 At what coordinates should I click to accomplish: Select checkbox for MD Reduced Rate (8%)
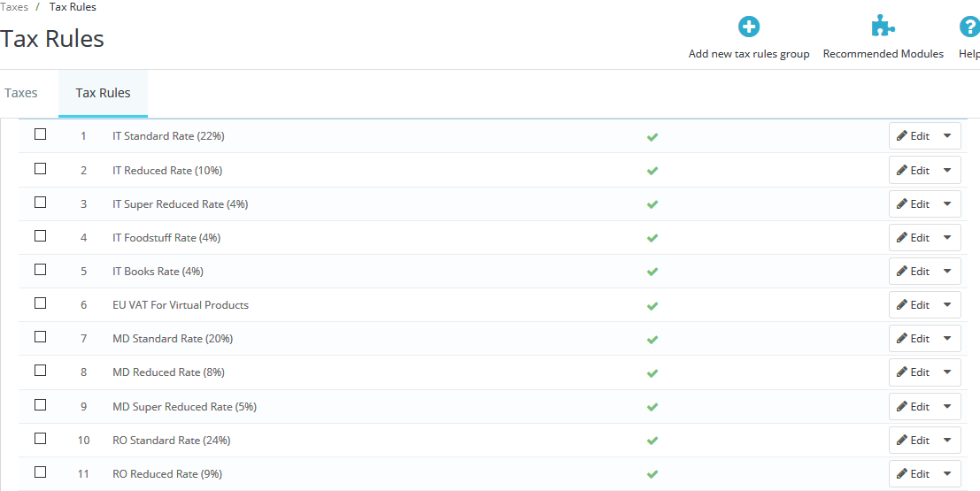(40, 371)
